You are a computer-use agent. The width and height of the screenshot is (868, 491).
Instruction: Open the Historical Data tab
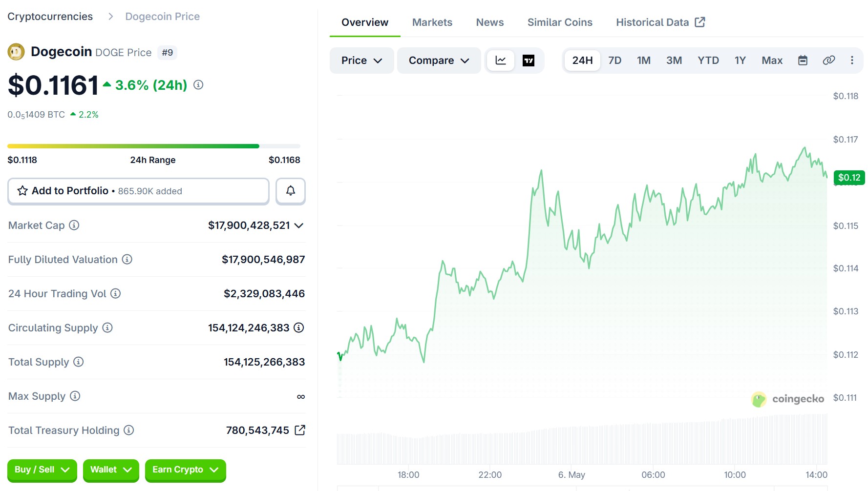(660, 22)
